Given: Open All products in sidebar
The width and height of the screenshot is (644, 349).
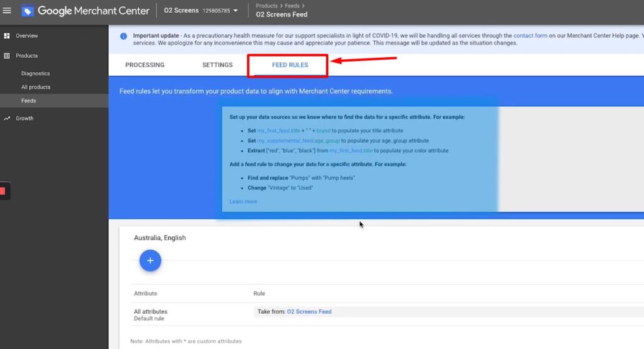Looking at the screenshot, I should [x=36, y=87].
